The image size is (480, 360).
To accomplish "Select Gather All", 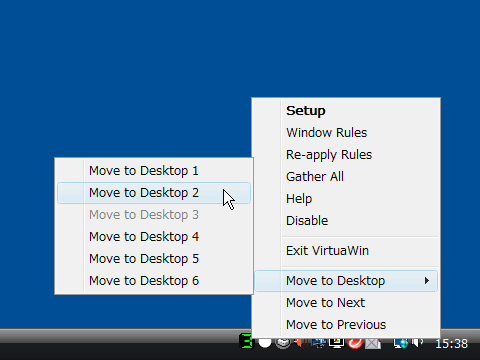I will [346, 177].
